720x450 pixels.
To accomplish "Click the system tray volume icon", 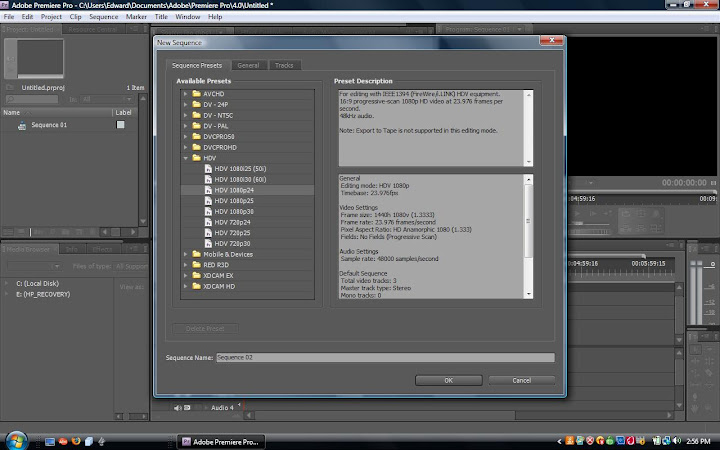I will point(677,441).
